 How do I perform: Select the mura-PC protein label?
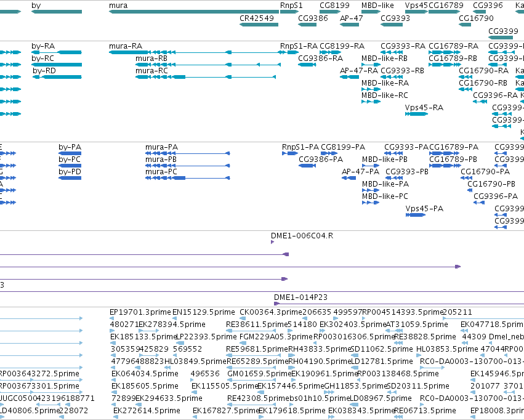(x=161, y=172)
